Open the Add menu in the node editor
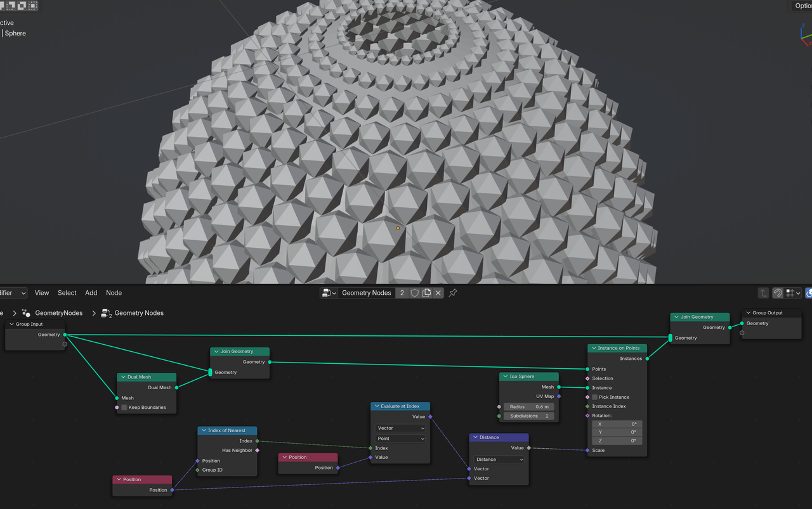 click(x=91, y=293)
